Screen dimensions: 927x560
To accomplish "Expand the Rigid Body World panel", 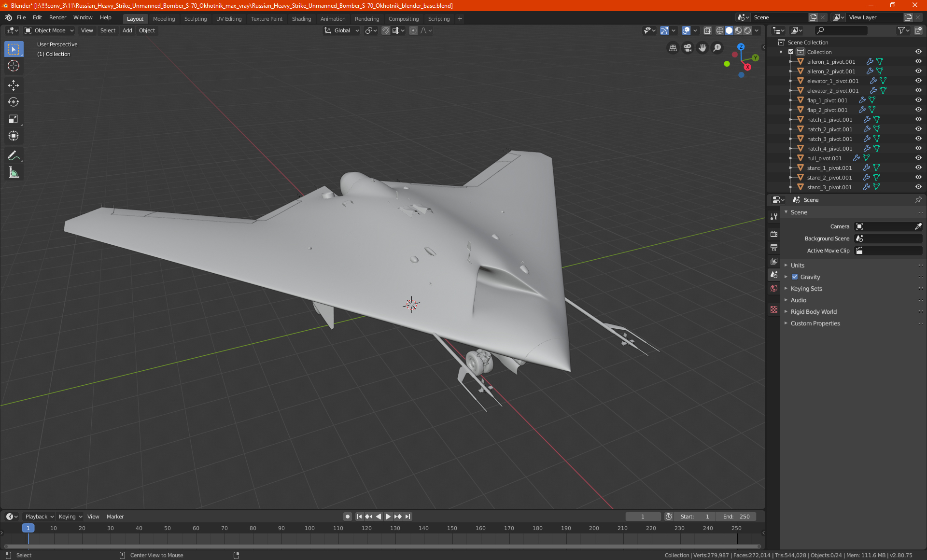I will pos(814,312).
